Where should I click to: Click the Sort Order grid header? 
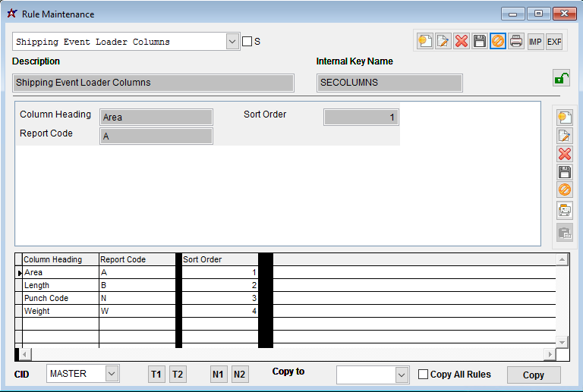219,259
